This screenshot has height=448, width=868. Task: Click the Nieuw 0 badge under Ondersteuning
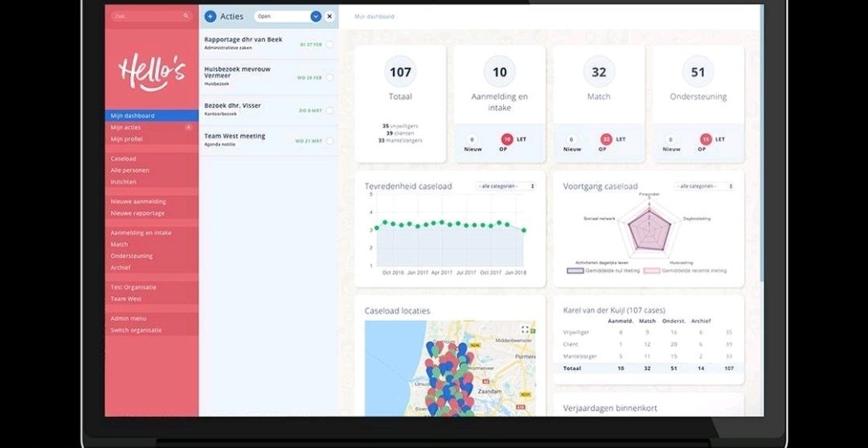tap(671, 140)
